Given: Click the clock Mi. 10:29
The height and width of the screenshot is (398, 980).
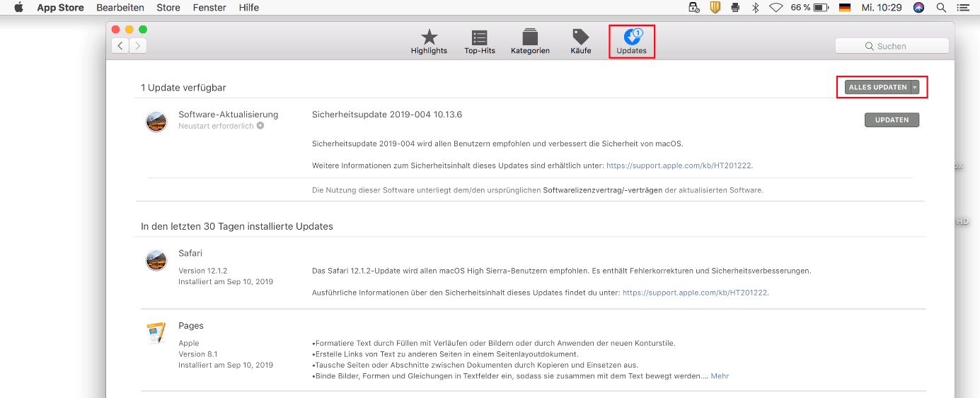Looking at the screenshot, I should coord(881,8).
